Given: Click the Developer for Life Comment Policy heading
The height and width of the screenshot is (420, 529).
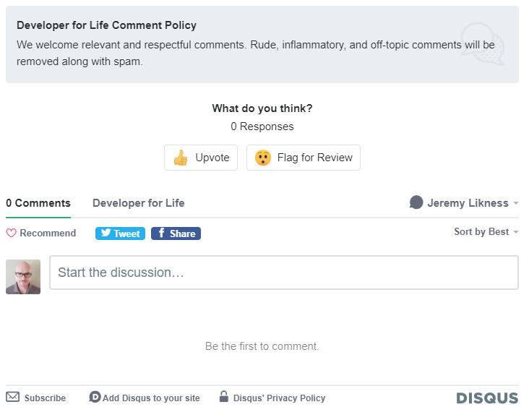Looking at the screenshot, I should point(107,25).
